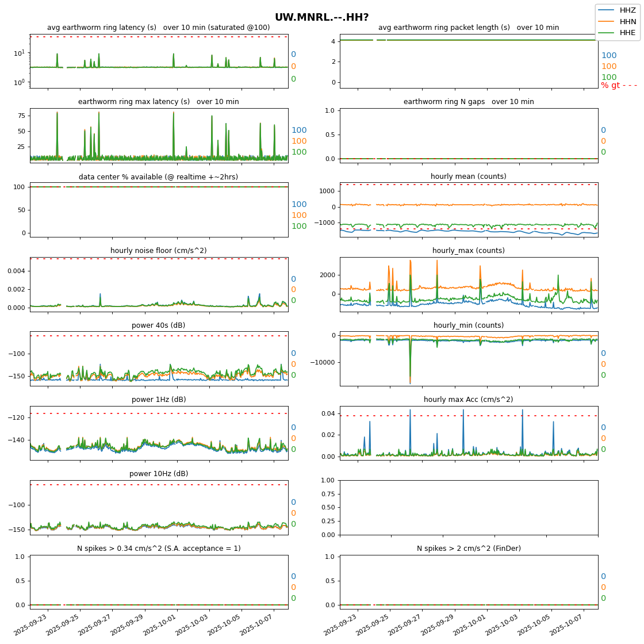
Task: Select the 'data center % available' plot title
Action: [158, 177]
